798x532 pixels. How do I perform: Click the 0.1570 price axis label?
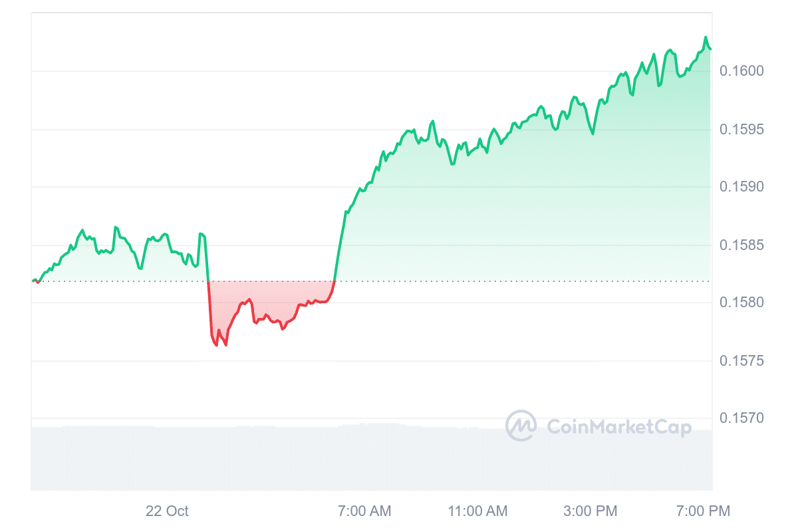point(742,419)
